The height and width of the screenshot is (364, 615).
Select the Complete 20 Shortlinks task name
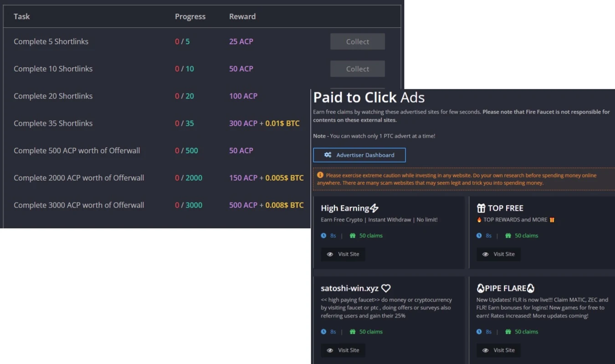(53, 96)
